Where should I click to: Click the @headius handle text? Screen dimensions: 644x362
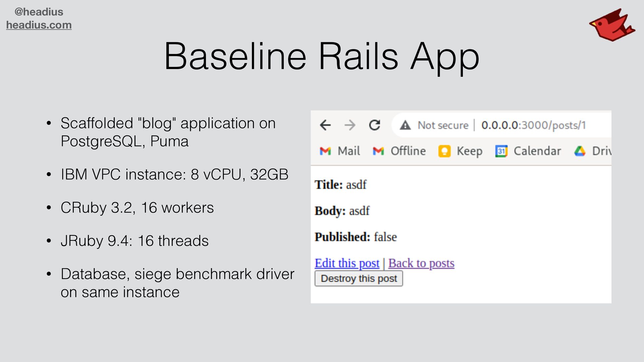click(x=39, y=12)
